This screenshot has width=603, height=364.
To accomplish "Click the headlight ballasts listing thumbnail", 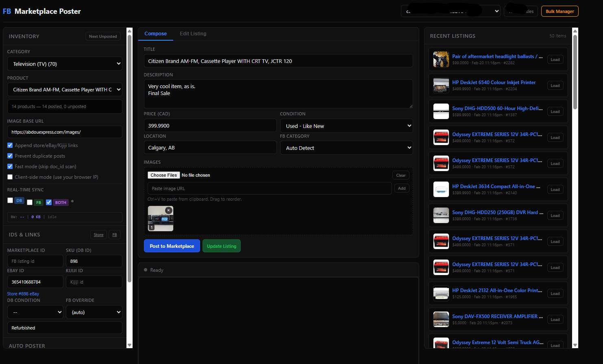I will 441,60.
